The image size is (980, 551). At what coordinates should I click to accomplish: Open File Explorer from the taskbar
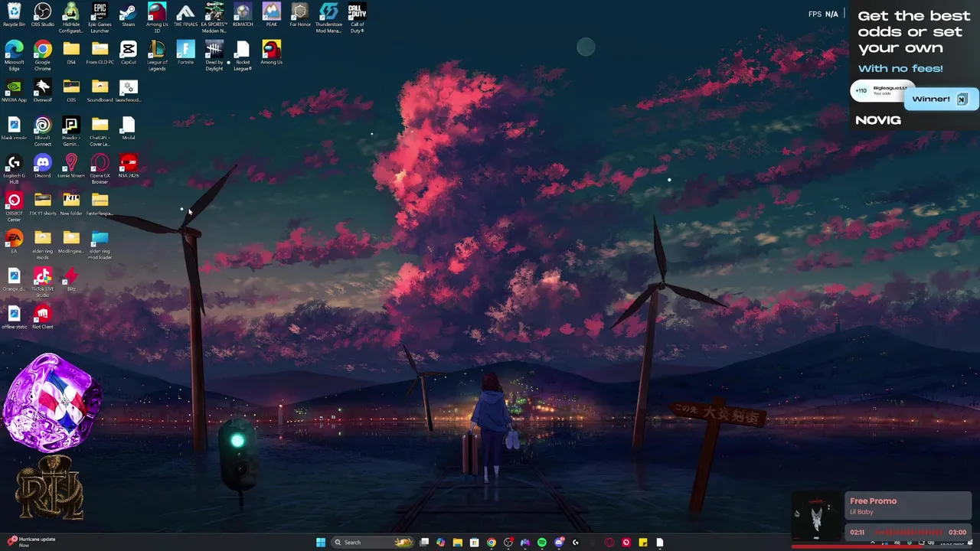458,542
